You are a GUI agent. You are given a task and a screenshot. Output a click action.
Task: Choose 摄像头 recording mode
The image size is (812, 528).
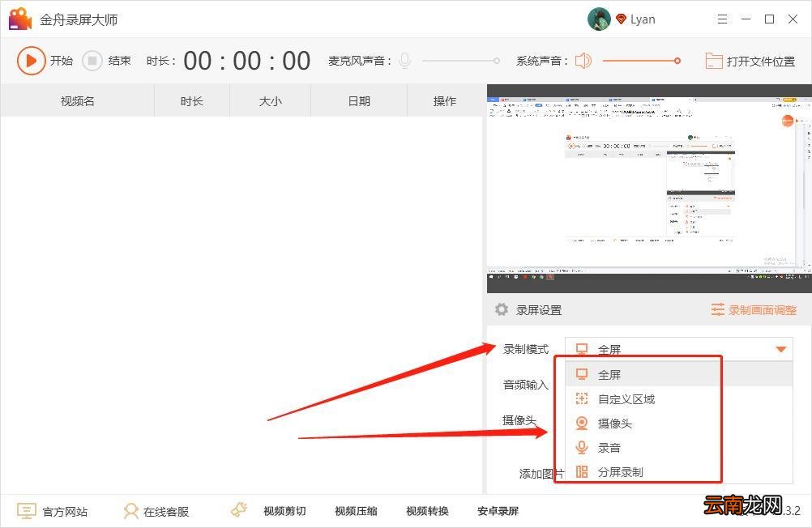[678, 423]
